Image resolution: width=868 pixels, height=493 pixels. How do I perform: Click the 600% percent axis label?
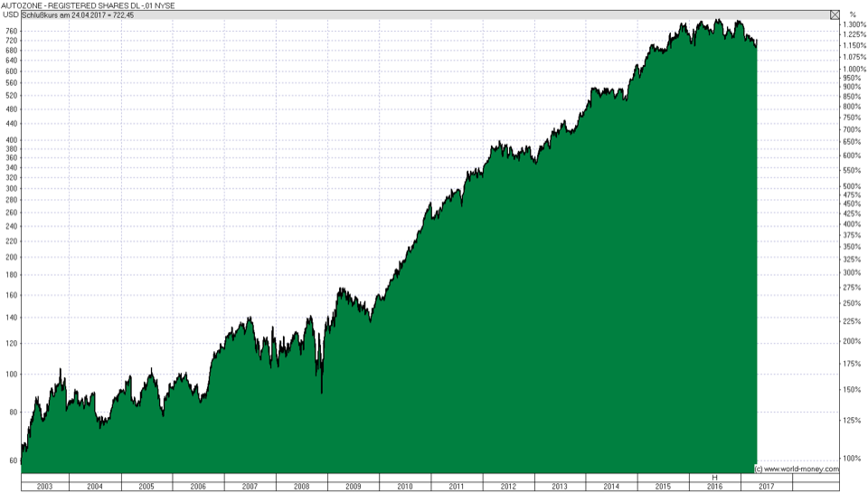pyautogui.click(x=852, y=156)
